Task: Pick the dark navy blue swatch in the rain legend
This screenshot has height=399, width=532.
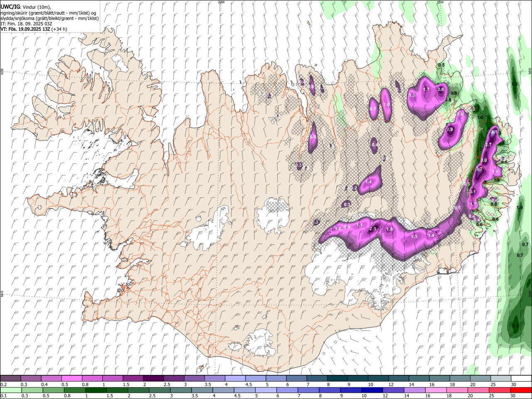Action: [372, 390]
